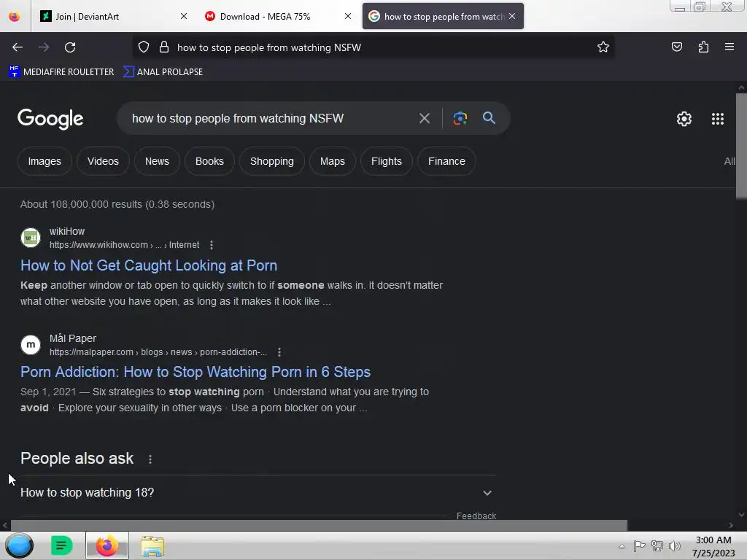Screen dimensions: 747x560
Task: Filter results by Maps
Action: (333, 161)
